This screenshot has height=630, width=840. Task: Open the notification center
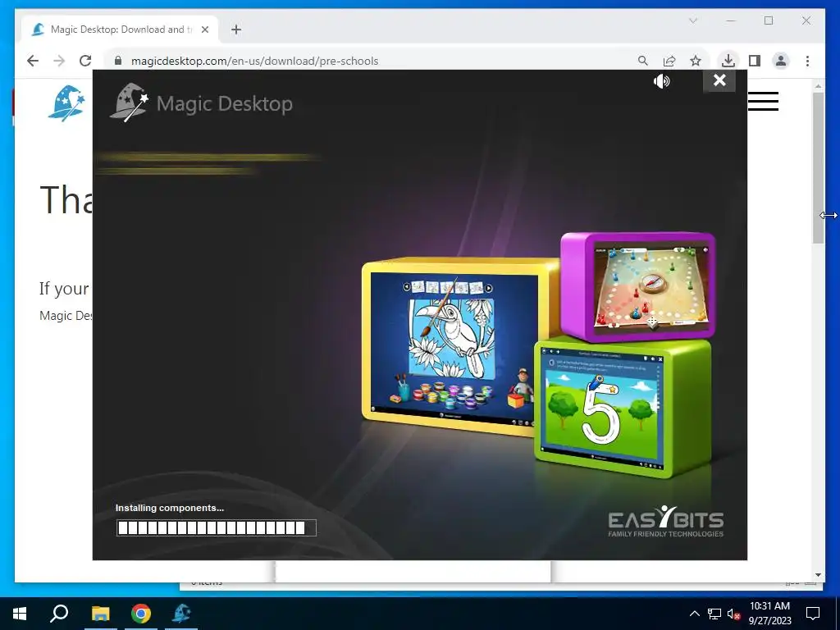coord(813,614)
